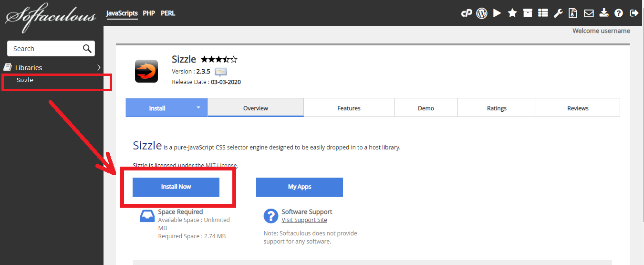
Task: Click the star icon in top toolbar
Action: pos(512,13)
